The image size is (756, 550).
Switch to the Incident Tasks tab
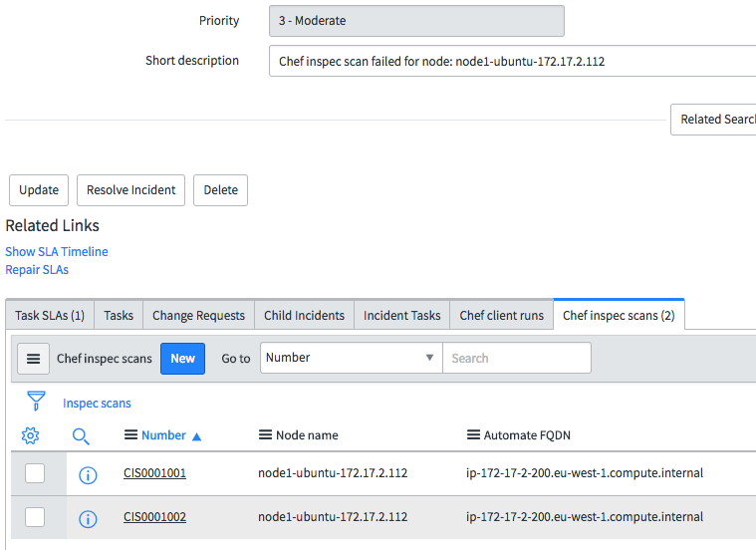pos(402,315)
